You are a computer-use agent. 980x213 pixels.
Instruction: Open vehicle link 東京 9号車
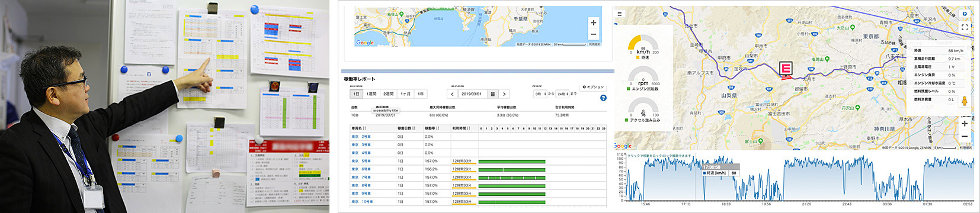click(x=361, y=193)
